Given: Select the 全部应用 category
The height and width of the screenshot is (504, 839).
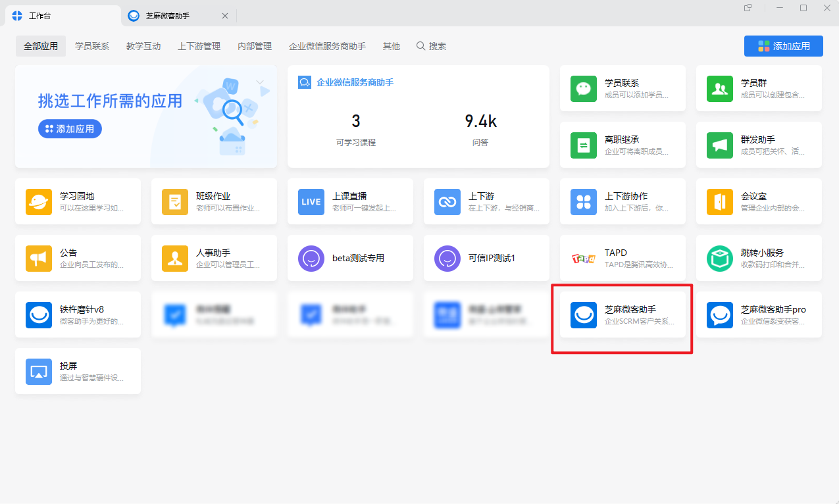Looking at the screenshot, I should (x=41, y=46).
